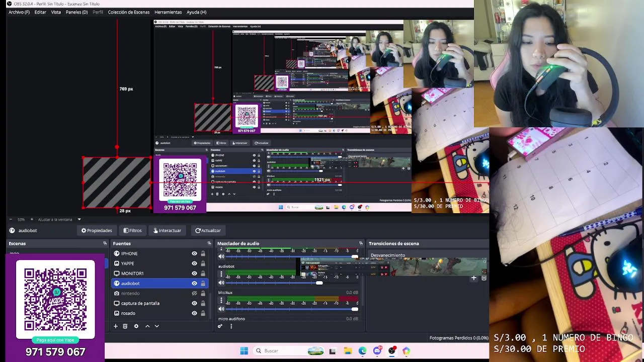Open the Windows Start menu

coord(244,351)
